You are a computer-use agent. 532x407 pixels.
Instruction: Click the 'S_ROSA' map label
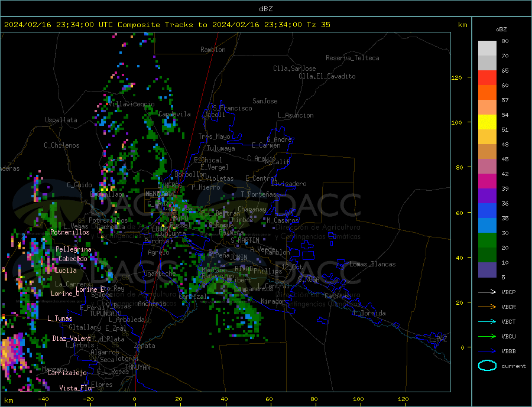pos(309,279)
